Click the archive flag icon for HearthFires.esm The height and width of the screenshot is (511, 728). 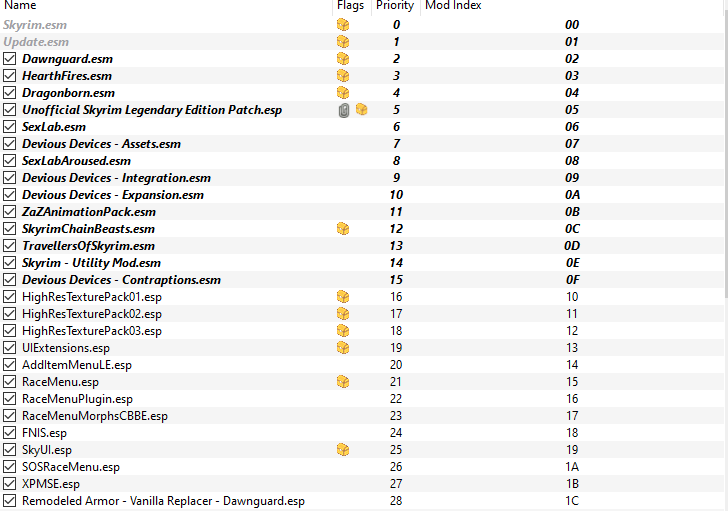(x=343, y=76)
